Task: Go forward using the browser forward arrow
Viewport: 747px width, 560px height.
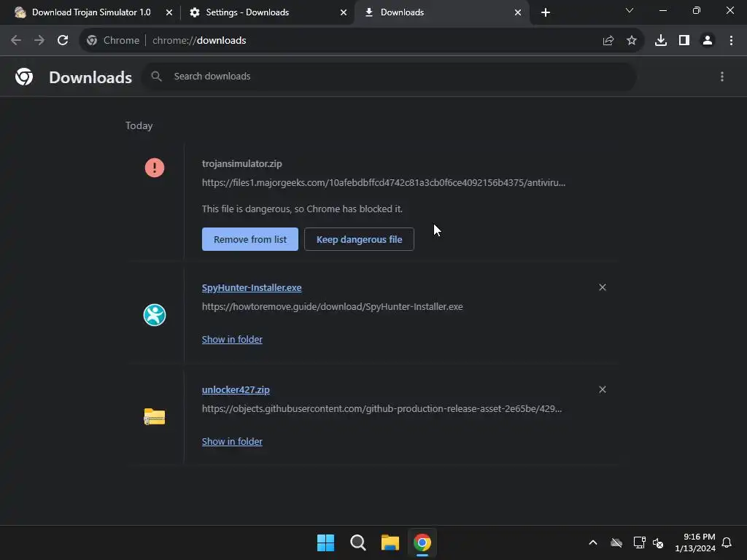Action: pyautogui.click(x=39, y=41)
